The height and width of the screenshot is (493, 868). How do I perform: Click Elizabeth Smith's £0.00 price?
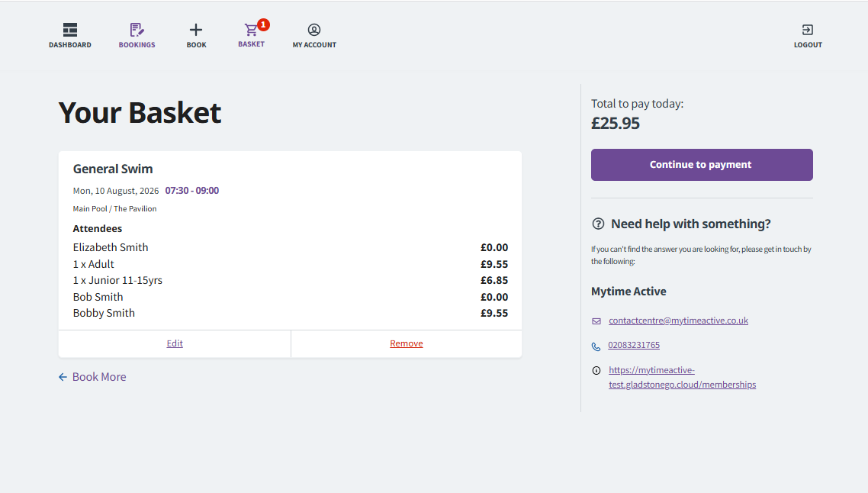(494, 247)
